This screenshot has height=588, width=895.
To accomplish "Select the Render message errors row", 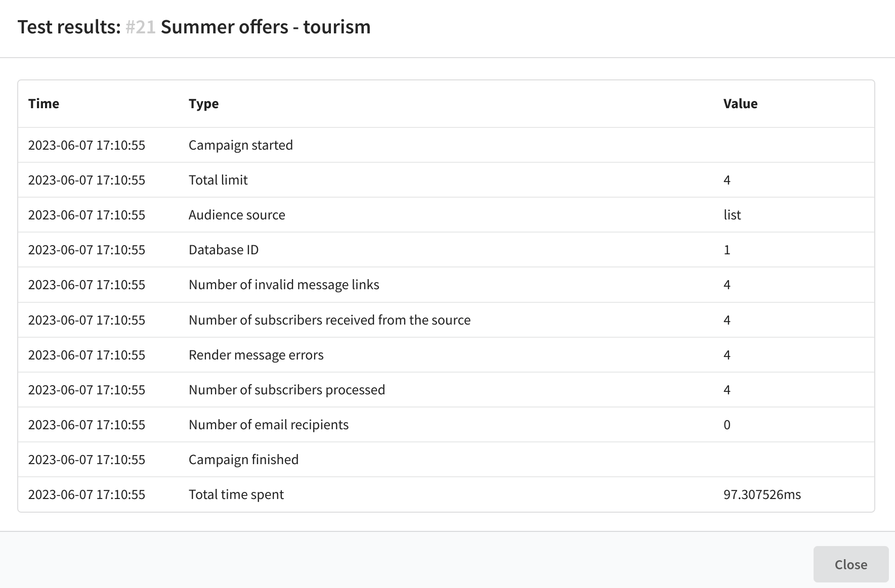I will coord(256,355).
